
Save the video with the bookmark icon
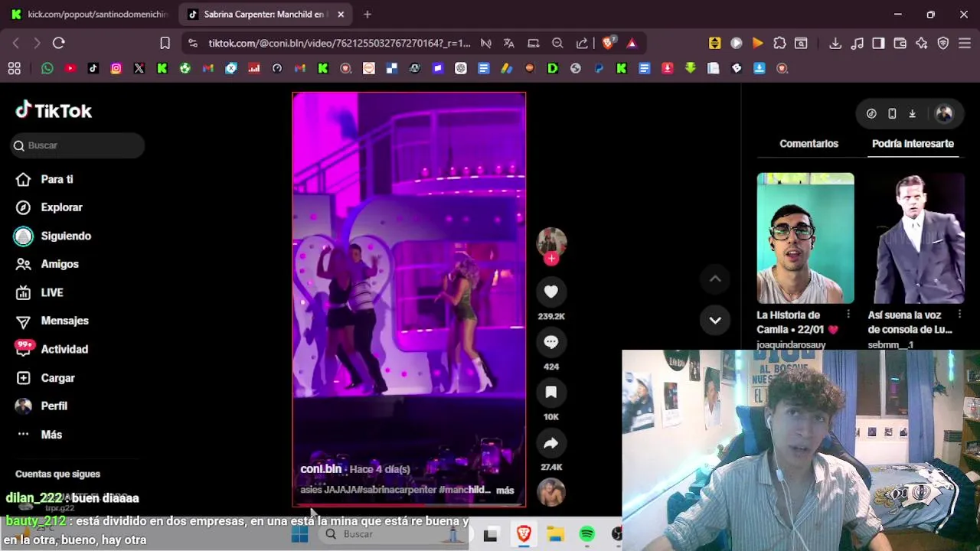click(x=551, y=393)
